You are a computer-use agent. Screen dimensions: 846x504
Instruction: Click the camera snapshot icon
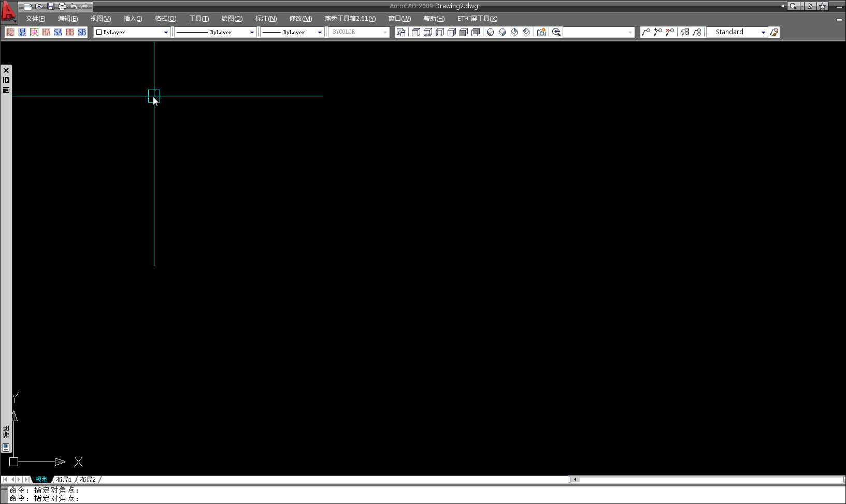click(541, 32)
